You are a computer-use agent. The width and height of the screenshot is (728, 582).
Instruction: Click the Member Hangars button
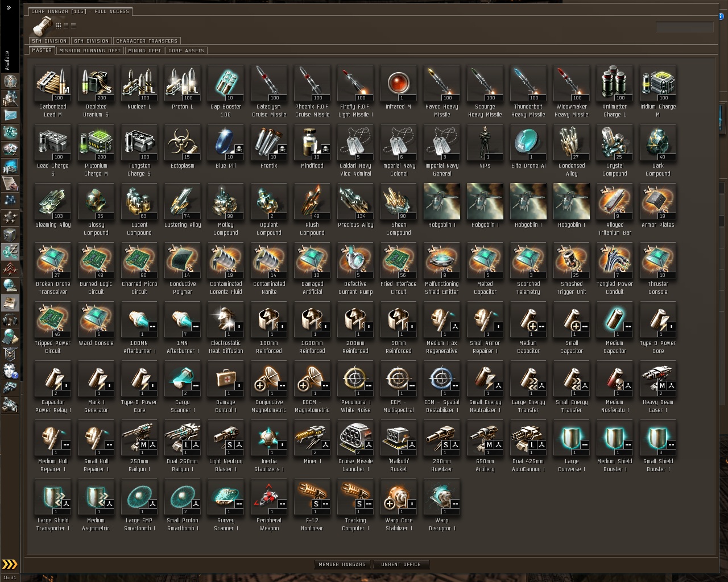click(x=342, y=564)
